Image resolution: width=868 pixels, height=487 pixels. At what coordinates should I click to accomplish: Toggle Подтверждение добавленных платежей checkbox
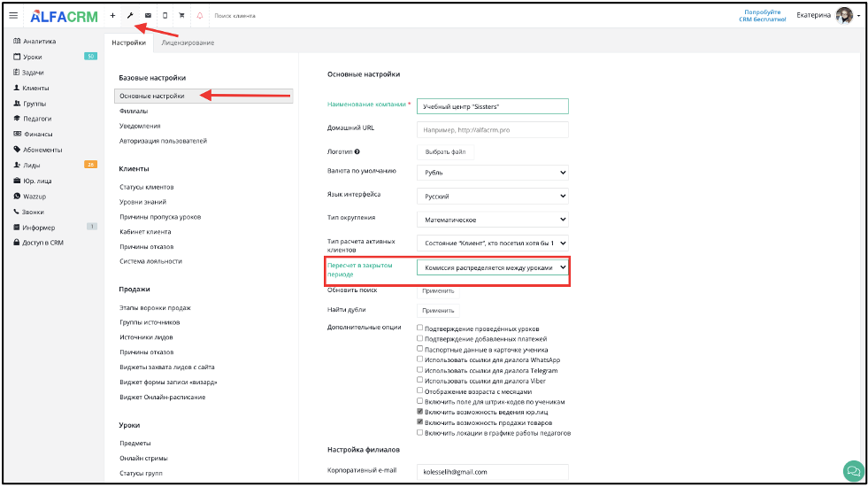click(x=420, y=338)
